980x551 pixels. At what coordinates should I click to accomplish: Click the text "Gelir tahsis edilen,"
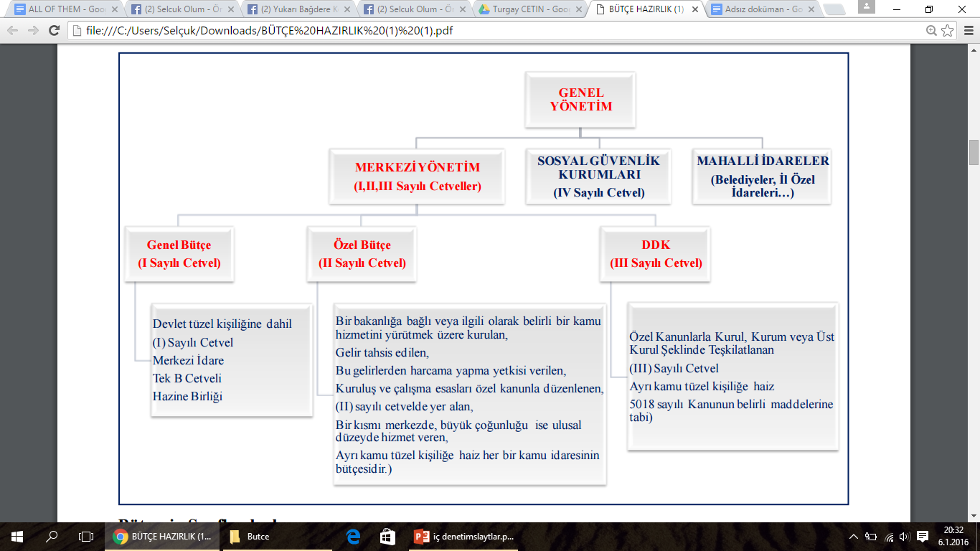pos(382,353)
